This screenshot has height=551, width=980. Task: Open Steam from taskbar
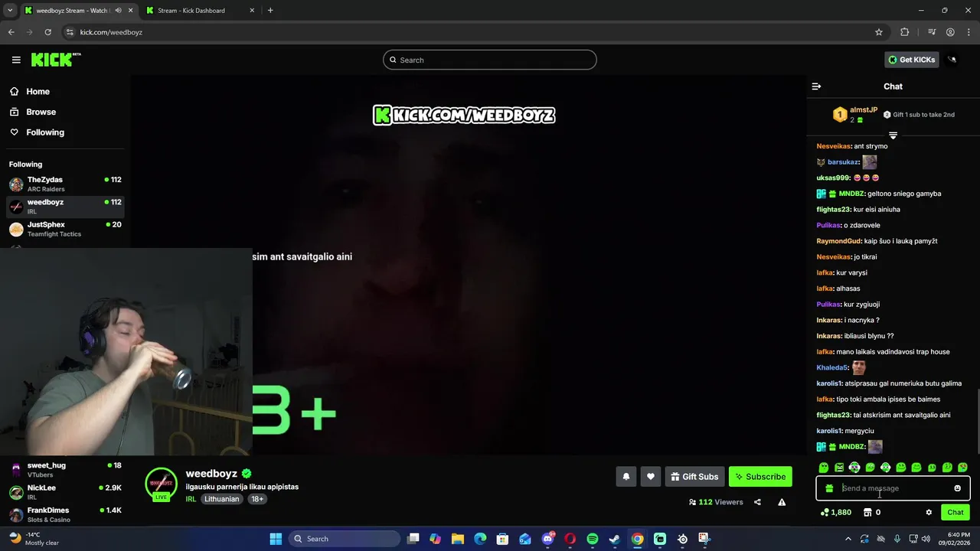[x=615, y=539]
